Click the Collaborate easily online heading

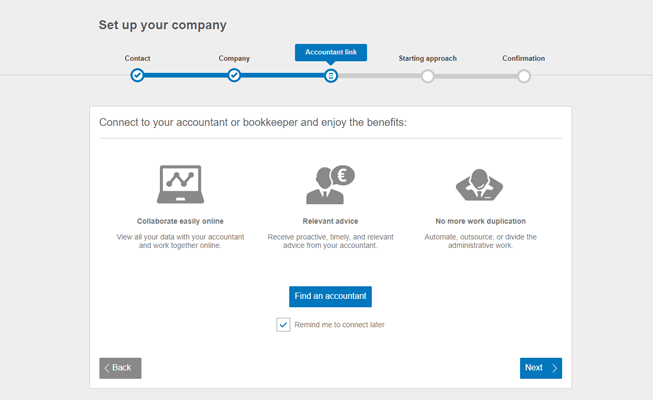click(x=180, y=220)
